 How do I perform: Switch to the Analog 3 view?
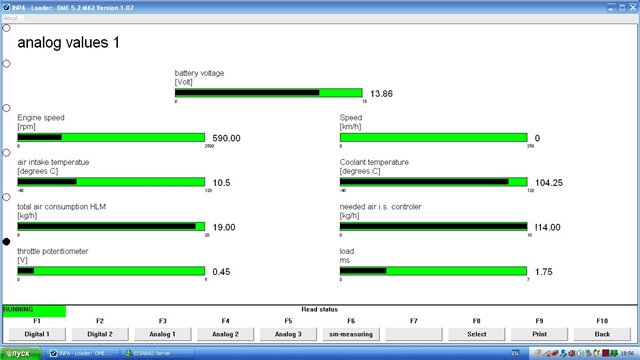tap(288, 334)
